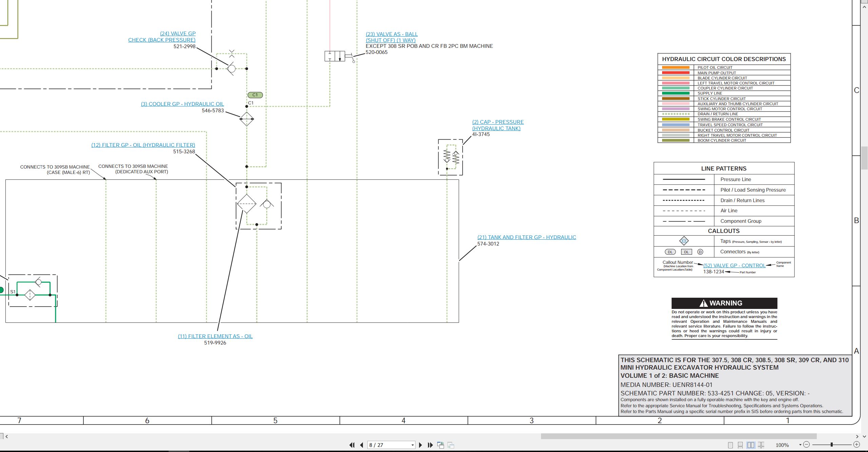The image size is (868, 452).
Task: Go to the next page
Action: (x=421, y=445)
